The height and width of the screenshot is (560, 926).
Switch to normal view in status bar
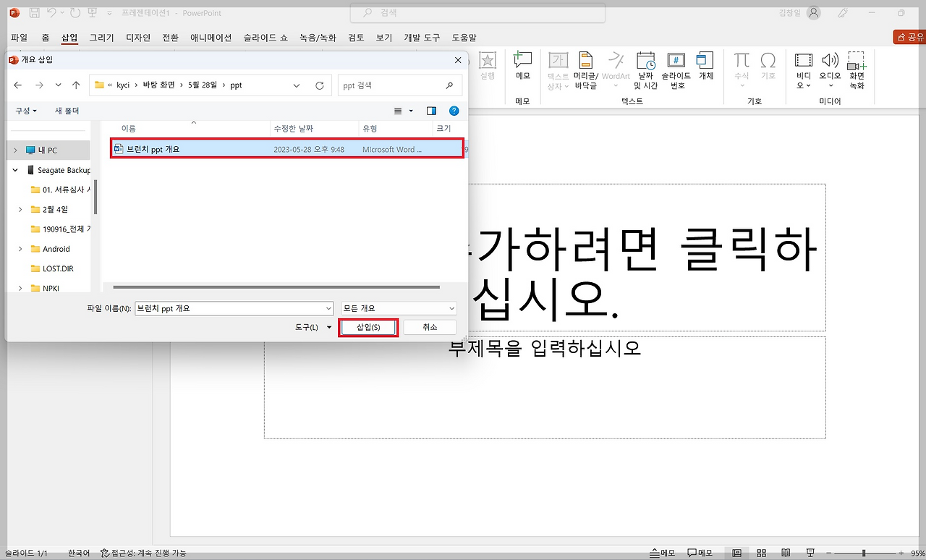[x=737, y=553]
